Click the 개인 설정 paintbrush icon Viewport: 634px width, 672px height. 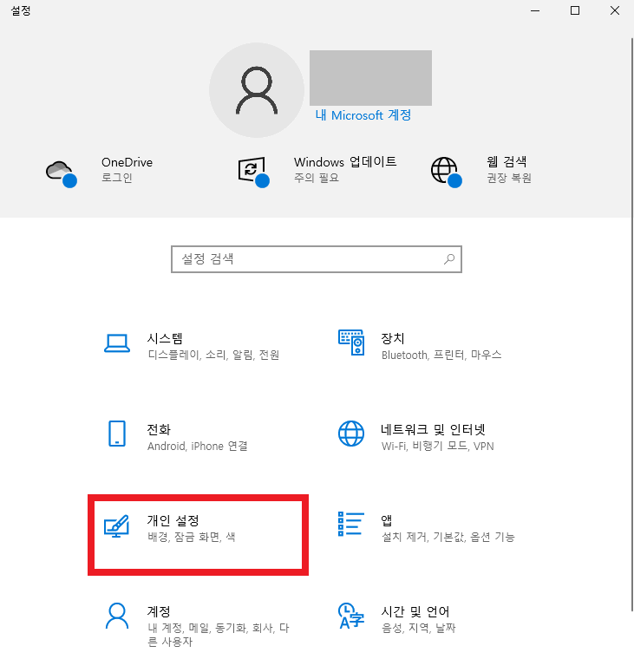point(116,525)
